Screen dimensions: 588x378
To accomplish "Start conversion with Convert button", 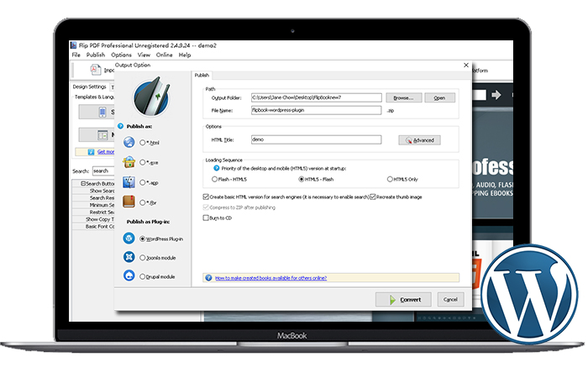I will [x=403, y=300].
